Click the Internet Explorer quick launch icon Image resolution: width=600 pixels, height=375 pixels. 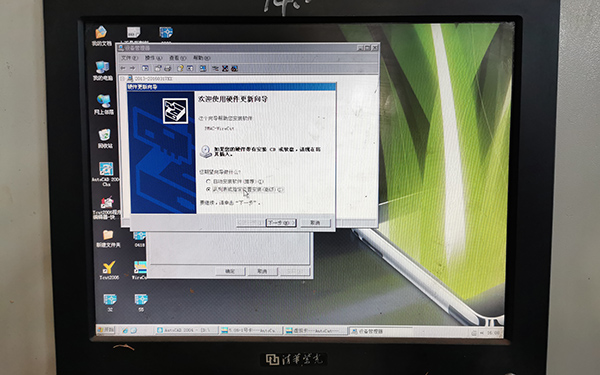(125, 330)
